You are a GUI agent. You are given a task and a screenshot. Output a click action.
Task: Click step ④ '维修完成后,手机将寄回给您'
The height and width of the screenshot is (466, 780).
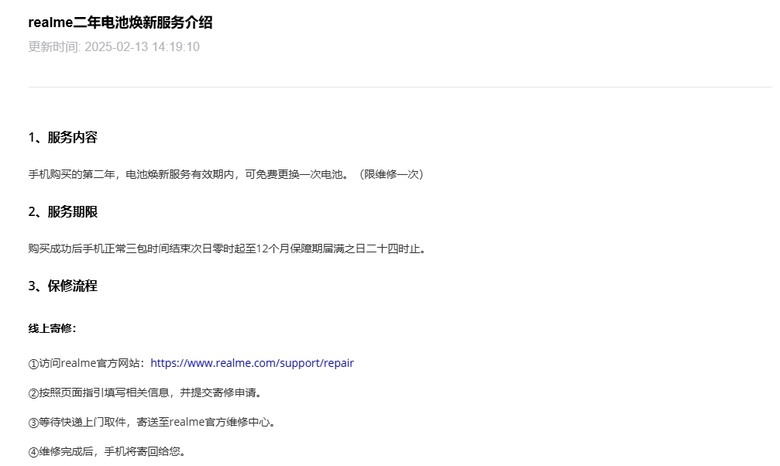tap(107, 452)
